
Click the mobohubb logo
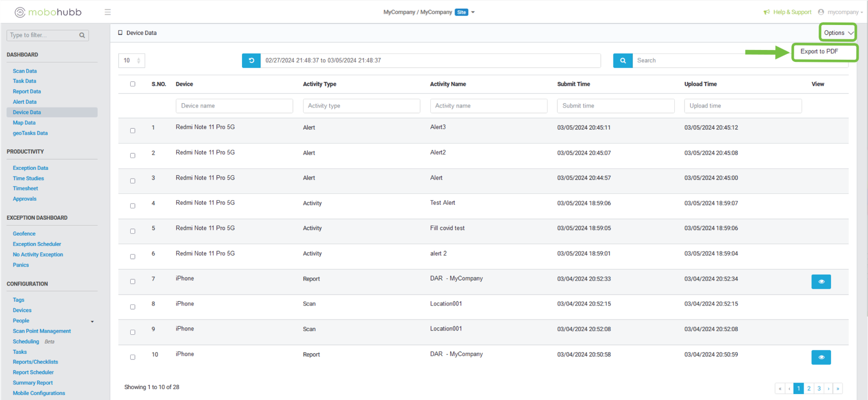coord(48,12)
